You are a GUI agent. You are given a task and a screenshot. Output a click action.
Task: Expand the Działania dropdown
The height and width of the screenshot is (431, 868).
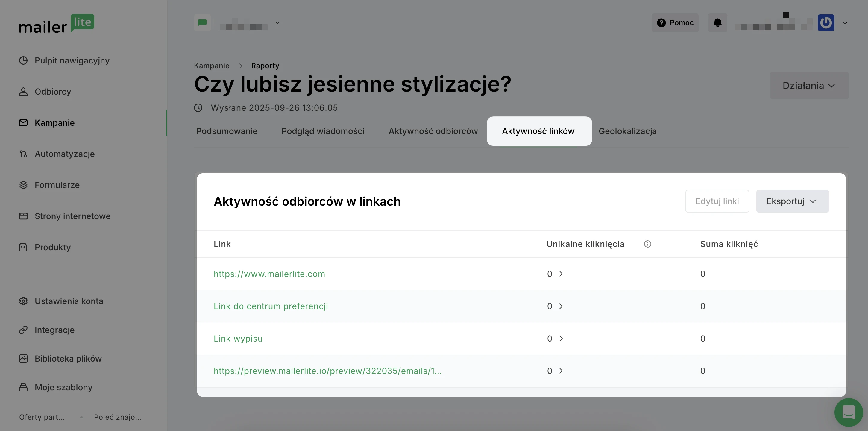click(809, 86)
